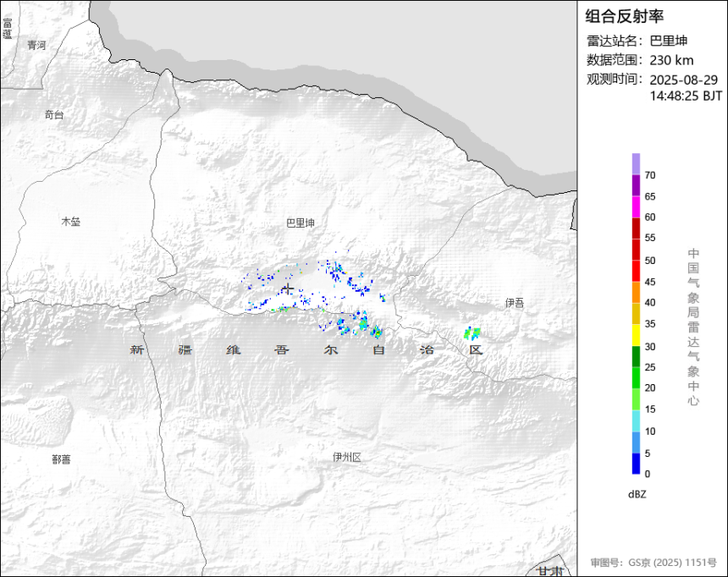728x577 pixels.
Task: Click the dBZ unit label below legend
Action: coord(637,494)
